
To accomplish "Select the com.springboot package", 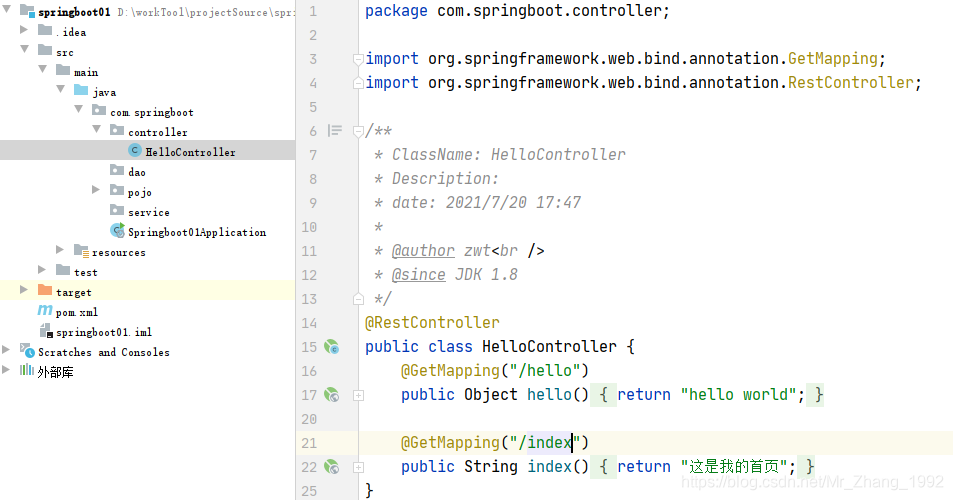I will pos(152,112).
